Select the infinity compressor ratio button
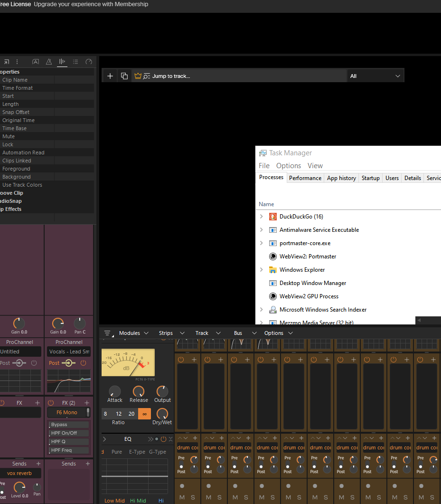The image size is (441, 504). [x=144, y=414]
